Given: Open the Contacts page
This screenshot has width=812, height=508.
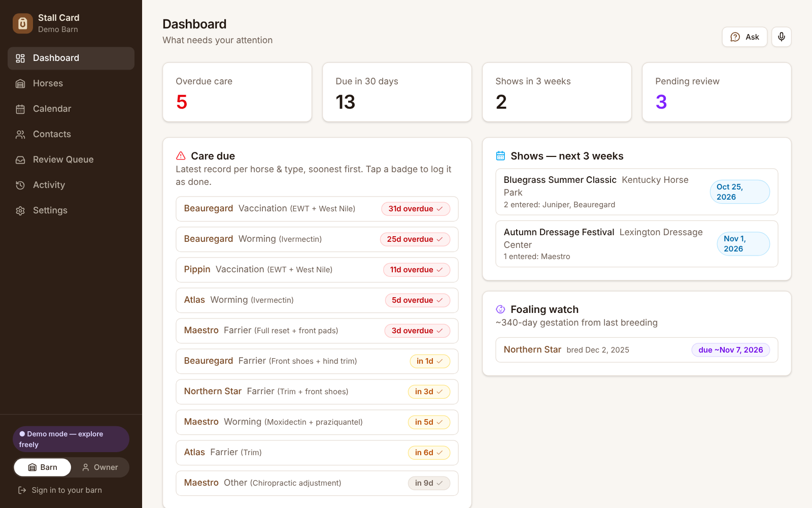Looking at the screenshot, I should (71, 134).
